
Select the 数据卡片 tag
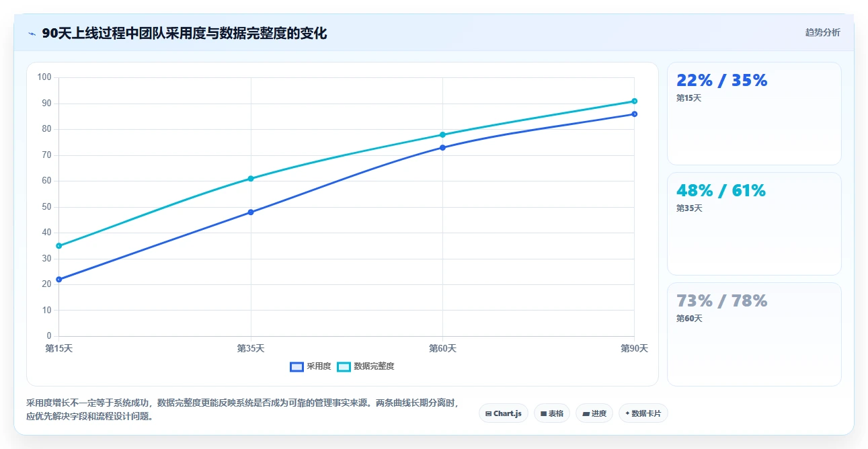point(643,413)
